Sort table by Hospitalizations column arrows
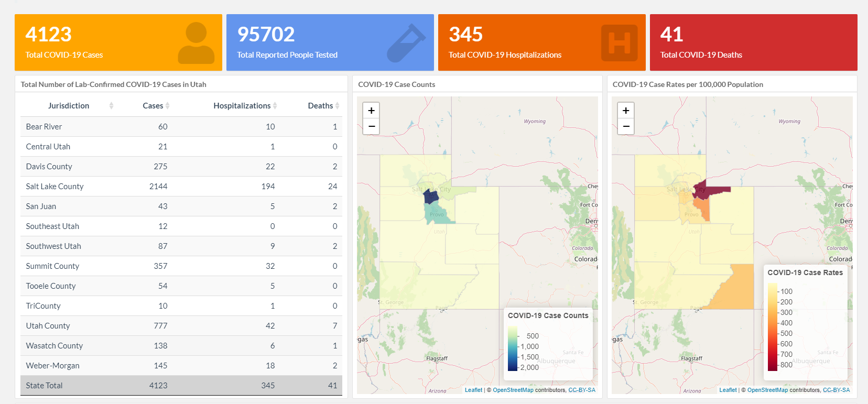Viewport: 868px width, 404px height. pos(275,106)
